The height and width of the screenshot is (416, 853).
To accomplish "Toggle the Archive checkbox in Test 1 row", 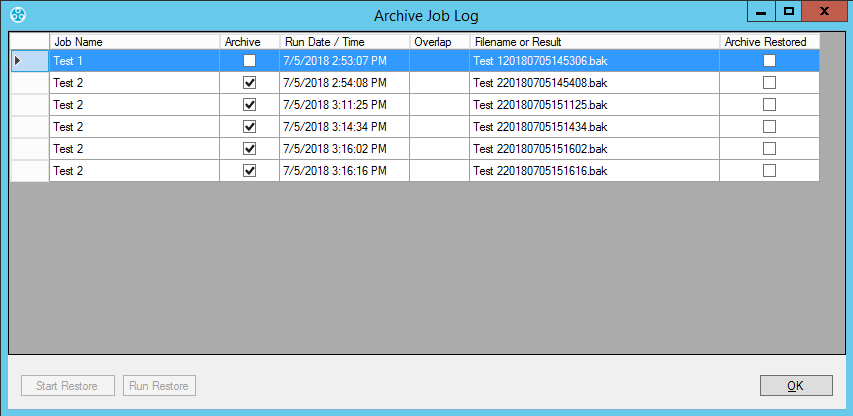I will click(249, 61).
